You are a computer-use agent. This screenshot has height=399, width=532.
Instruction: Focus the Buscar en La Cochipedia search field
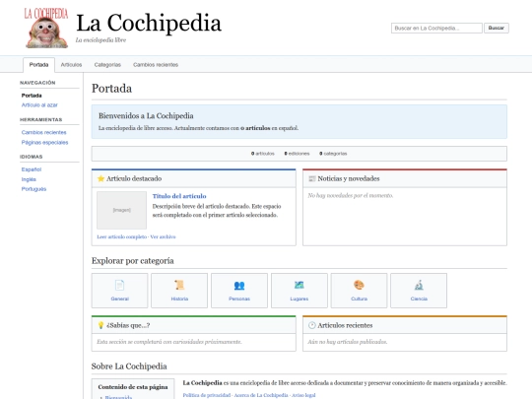tap(436, 28)
